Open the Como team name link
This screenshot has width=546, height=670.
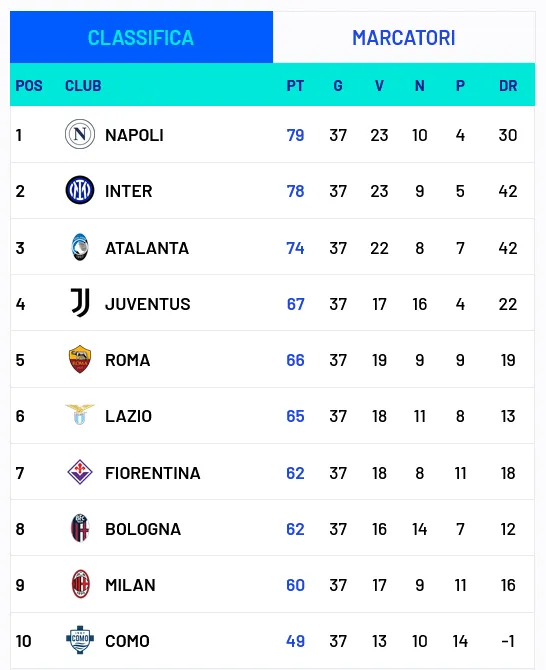tap(127, 641)
